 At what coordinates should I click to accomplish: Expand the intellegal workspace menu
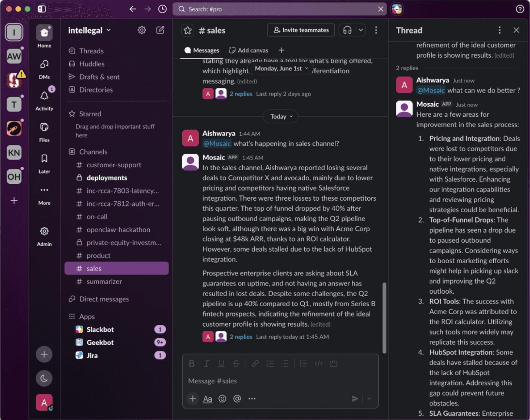tap(89, 30)
